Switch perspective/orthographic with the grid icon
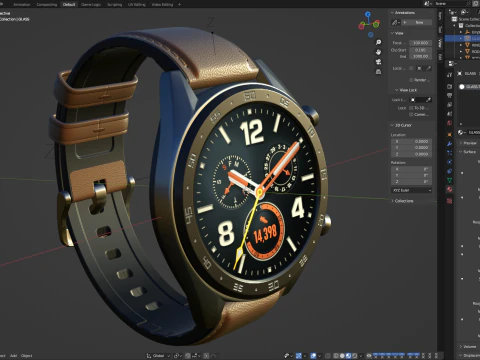Screen dimensions: 480x360 378,72
